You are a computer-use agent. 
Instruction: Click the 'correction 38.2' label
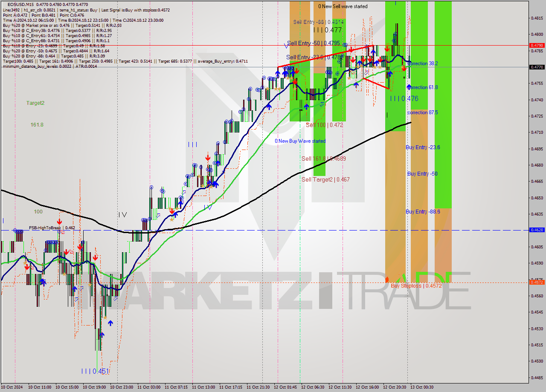click(423, 63)
